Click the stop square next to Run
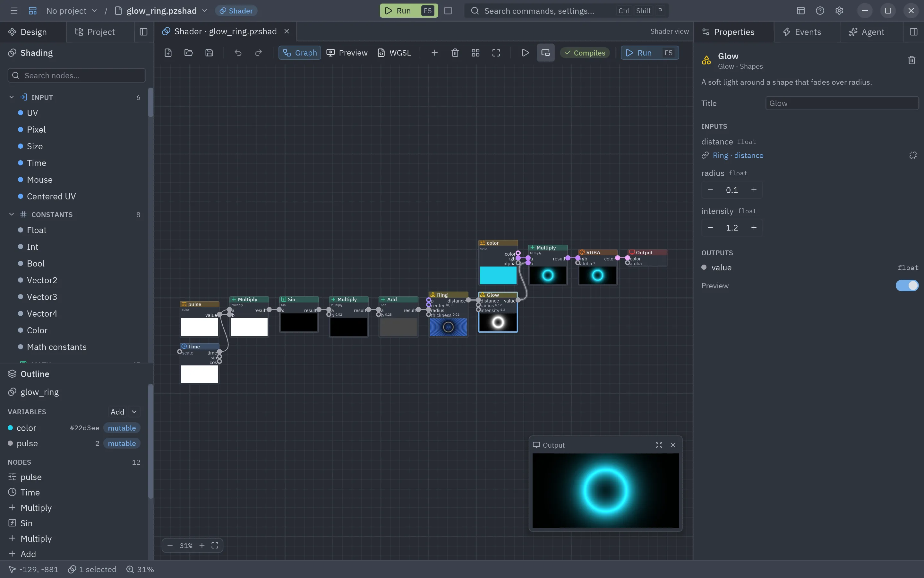The width and height of the screenshot is (924, 578). point(448,11)
